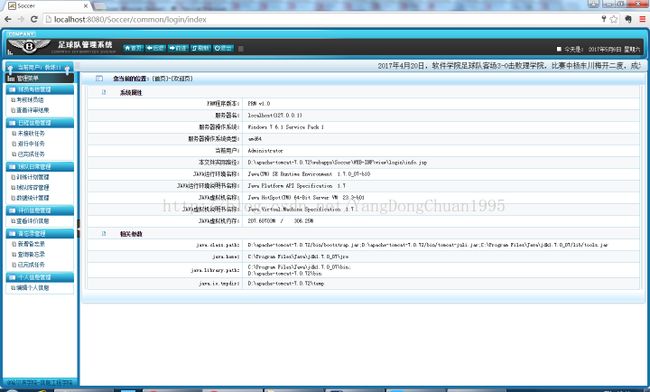Collapse the 球队日常管理 sidebar section

tap(40, 167)
